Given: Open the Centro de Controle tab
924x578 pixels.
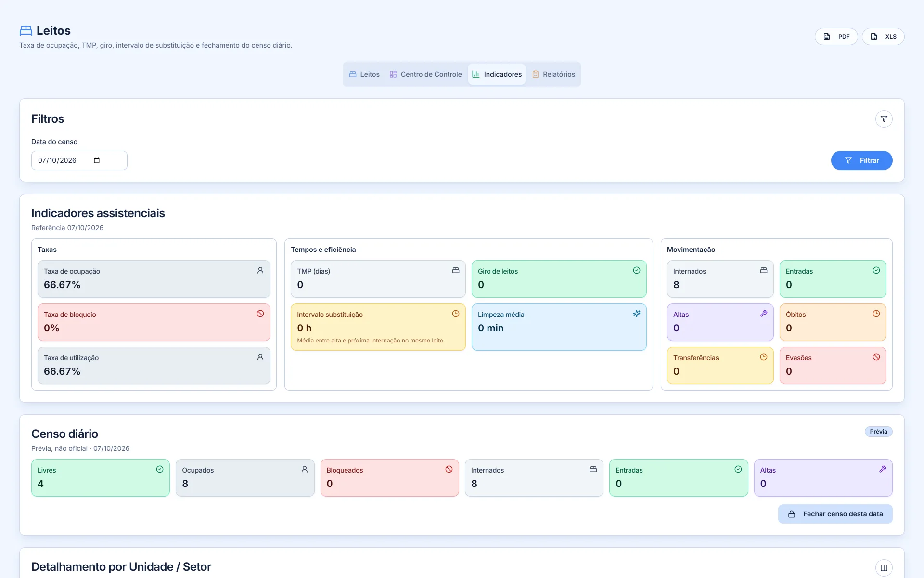Looking at the screenshot, I should (425, 74).
